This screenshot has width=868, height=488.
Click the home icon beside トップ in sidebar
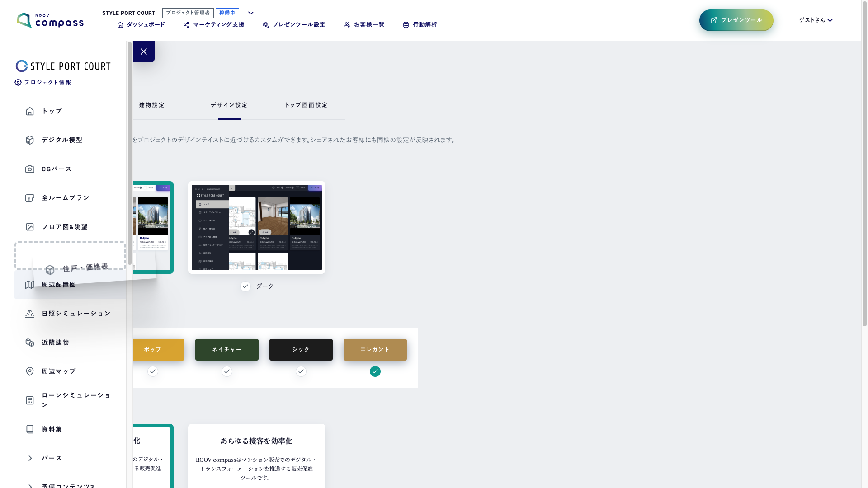30,111
